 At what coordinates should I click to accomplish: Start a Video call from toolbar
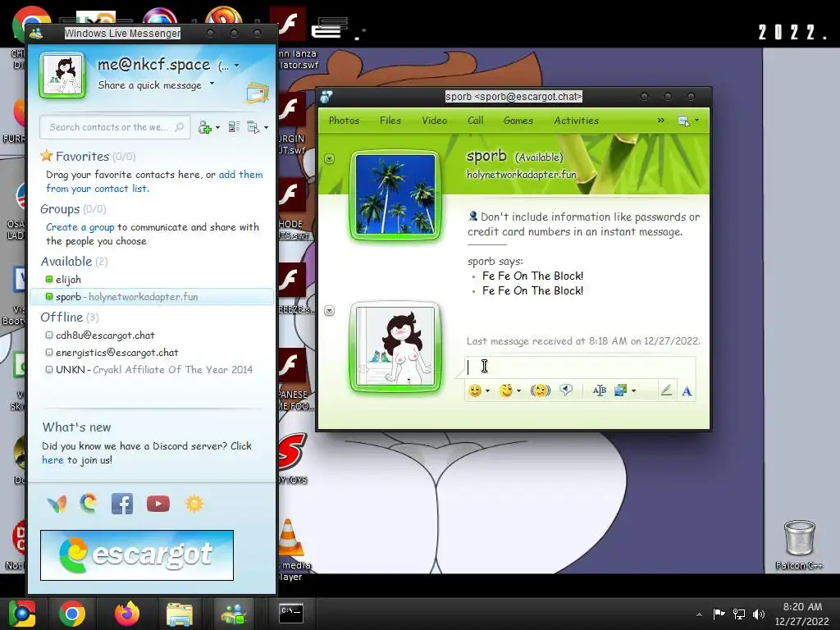(x=435, y=121)
